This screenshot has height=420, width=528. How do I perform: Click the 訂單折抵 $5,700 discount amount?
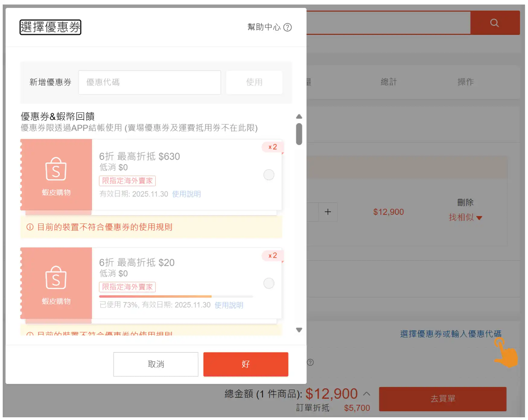(357, 408)
